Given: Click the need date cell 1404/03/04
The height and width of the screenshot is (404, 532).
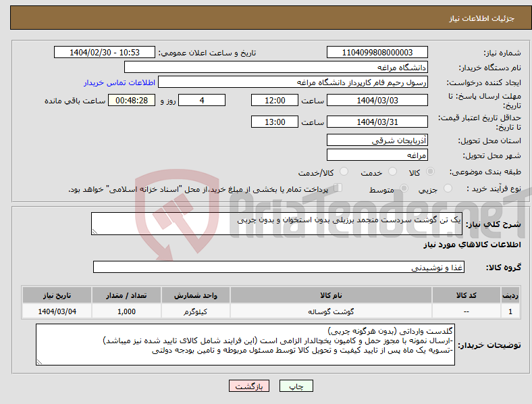Looking at the screenshot, I should (57, 311).
